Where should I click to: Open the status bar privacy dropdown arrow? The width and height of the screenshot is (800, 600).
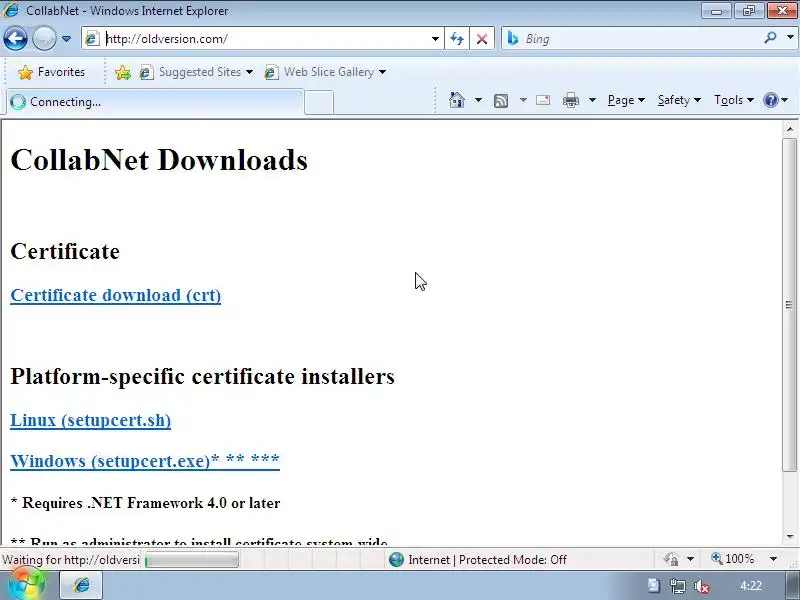click(690, 560)
